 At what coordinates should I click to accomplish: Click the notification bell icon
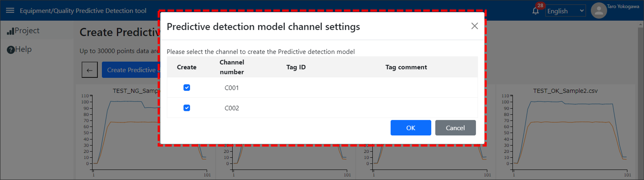pyautogui.click(x=535, y=11)
